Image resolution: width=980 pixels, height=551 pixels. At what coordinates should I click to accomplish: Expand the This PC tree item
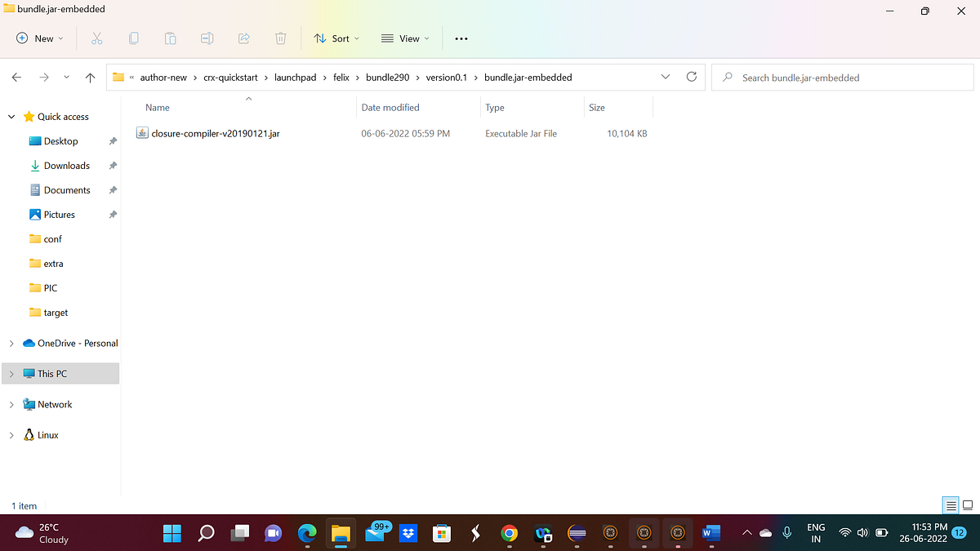tap(11, 373)
